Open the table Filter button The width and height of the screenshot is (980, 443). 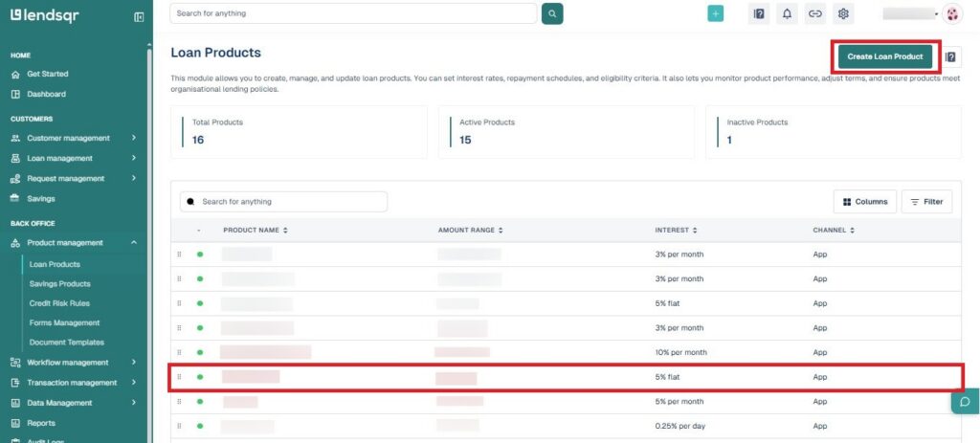click(926, 202)
